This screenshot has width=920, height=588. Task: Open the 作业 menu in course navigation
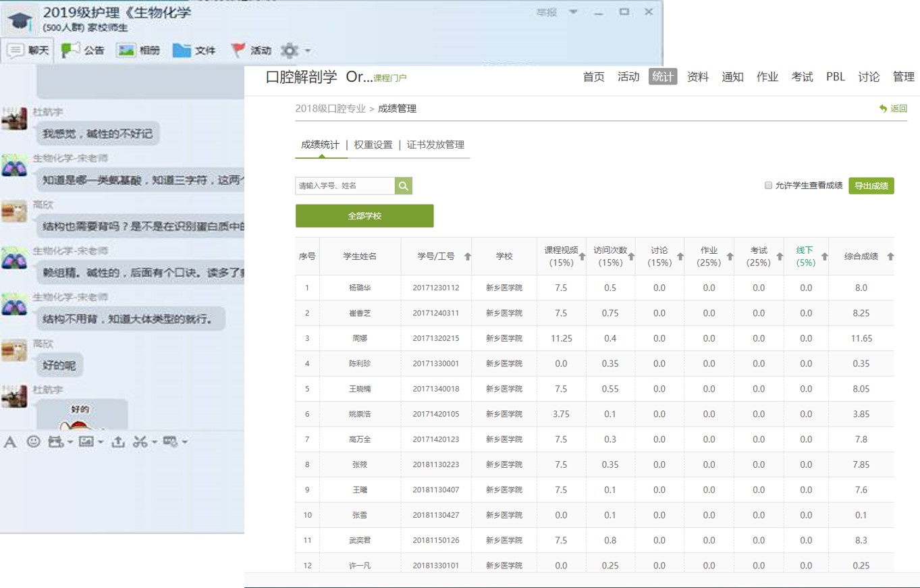767,77
